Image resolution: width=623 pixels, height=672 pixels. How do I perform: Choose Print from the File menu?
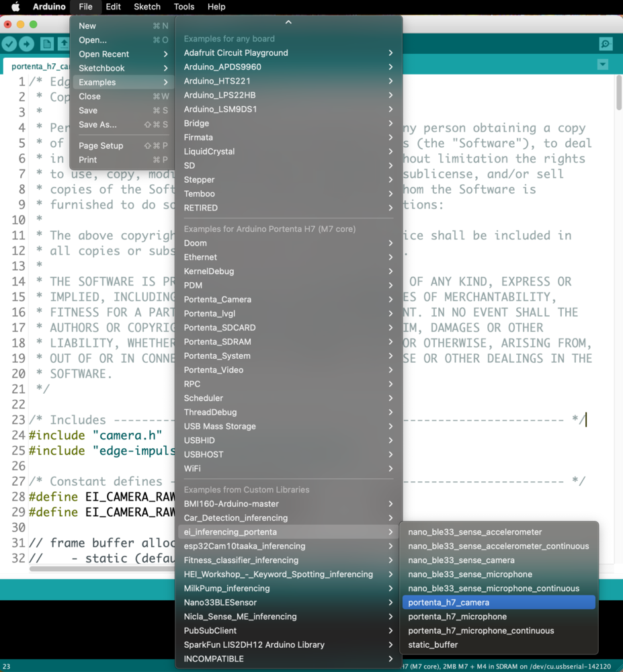(x=123, y=160)
